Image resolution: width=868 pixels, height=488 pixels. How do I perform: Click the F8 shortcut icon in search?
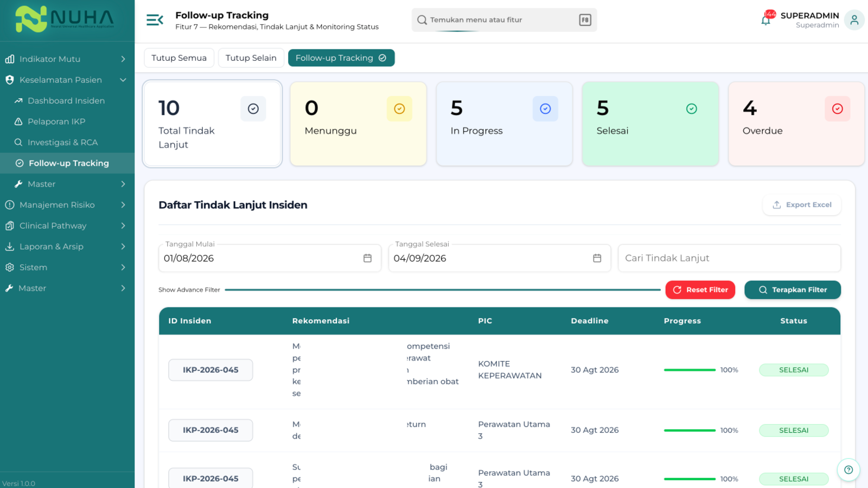point(585,20)
